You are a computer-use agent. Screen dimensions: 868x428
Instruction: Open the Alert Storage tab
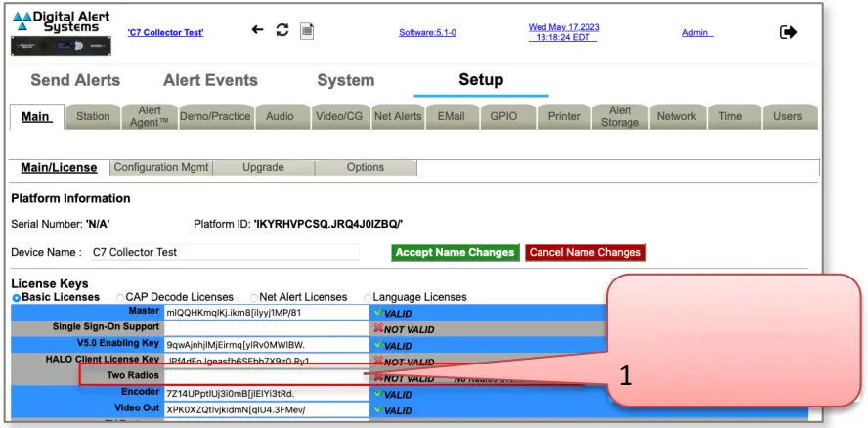click(x=620, y=117)
